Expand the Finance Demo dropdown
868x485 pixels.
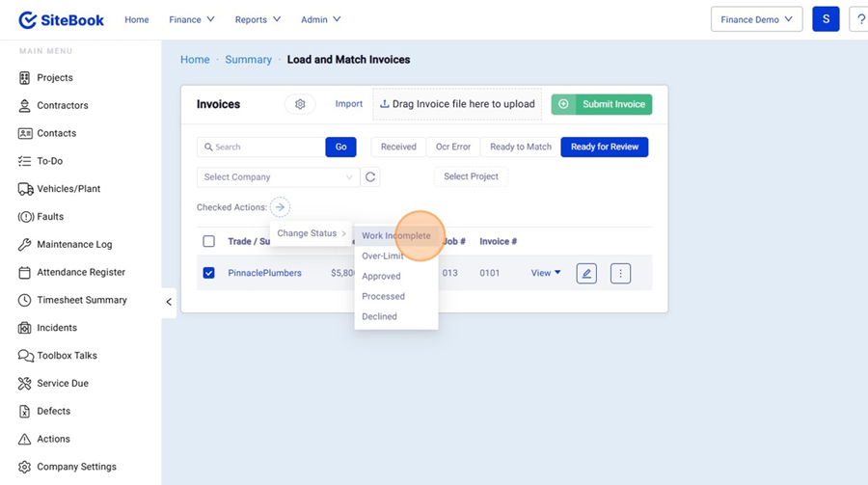click(x=756, y=19)
